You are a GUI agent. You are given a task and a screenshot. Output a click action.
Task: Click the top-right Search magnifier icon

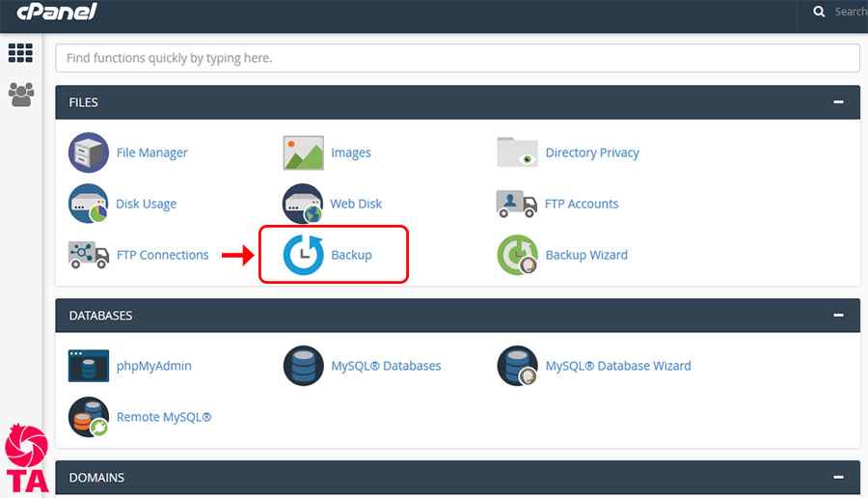click(x=820, y=12)
